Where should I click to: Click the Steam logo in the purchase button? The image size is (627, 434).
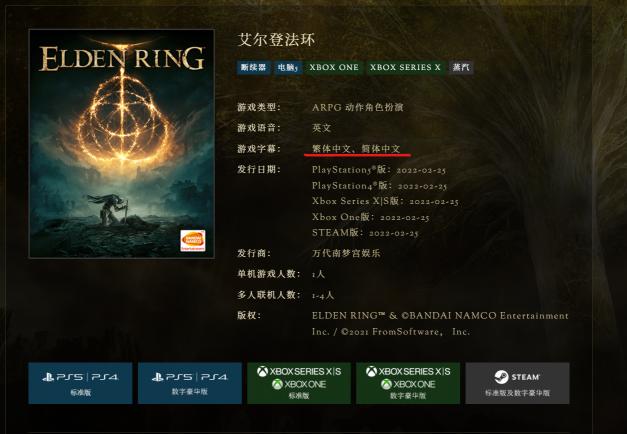click(x=501, y=377)
